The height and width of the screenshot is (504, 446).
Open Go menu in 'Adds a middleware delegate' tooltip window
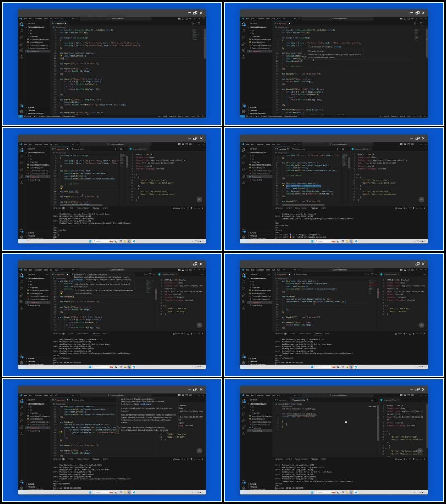click(51, 395)
